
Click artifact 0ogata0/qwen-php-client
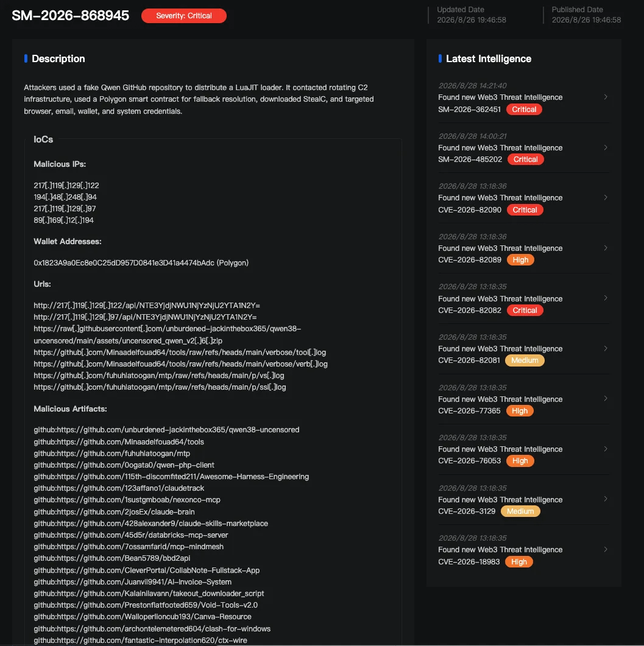(124, 465)
